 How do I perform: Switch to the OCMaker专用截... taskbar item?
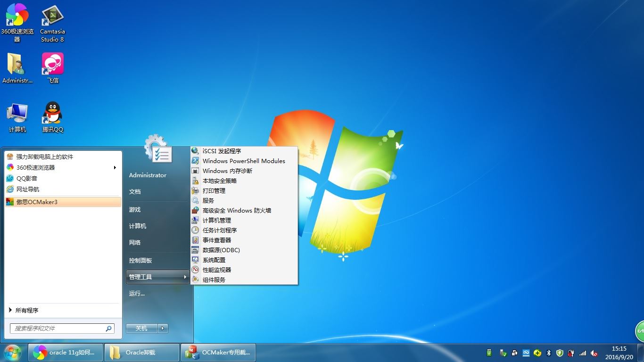click(218, 353)
